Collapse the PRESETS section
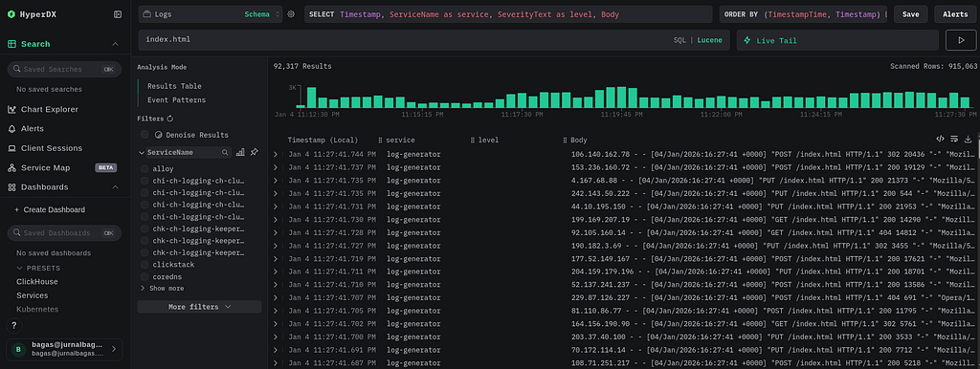Image resolution: width=980 pixels, height=369 pixels. click(x=38, y=268)
